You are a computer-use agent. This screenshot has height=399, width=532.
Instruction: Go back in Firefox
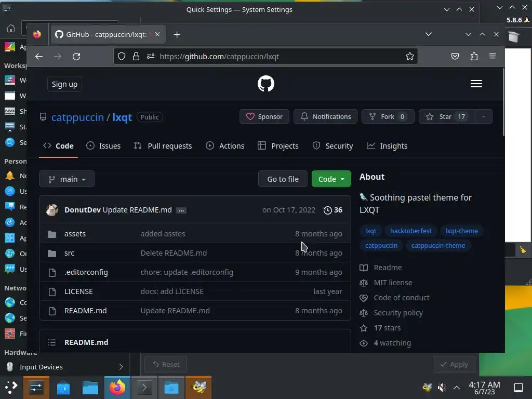39,56
